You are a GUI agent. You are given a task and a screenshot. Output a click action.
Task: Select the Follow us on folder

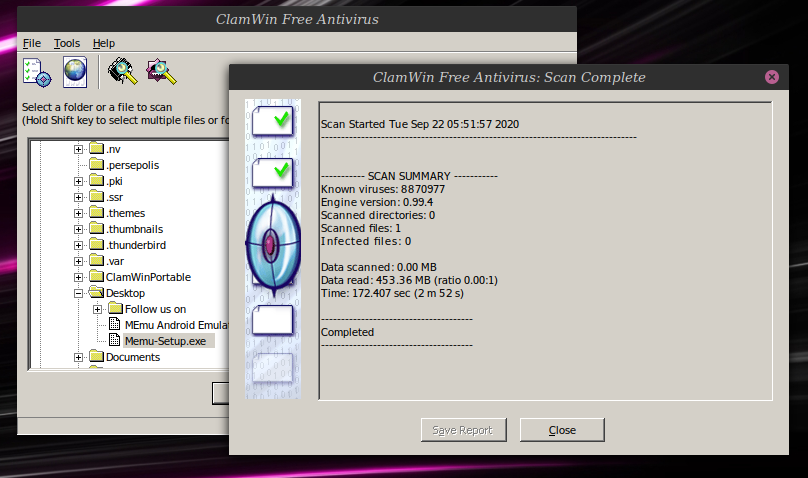pyautogui.click(x=155, y=309)
